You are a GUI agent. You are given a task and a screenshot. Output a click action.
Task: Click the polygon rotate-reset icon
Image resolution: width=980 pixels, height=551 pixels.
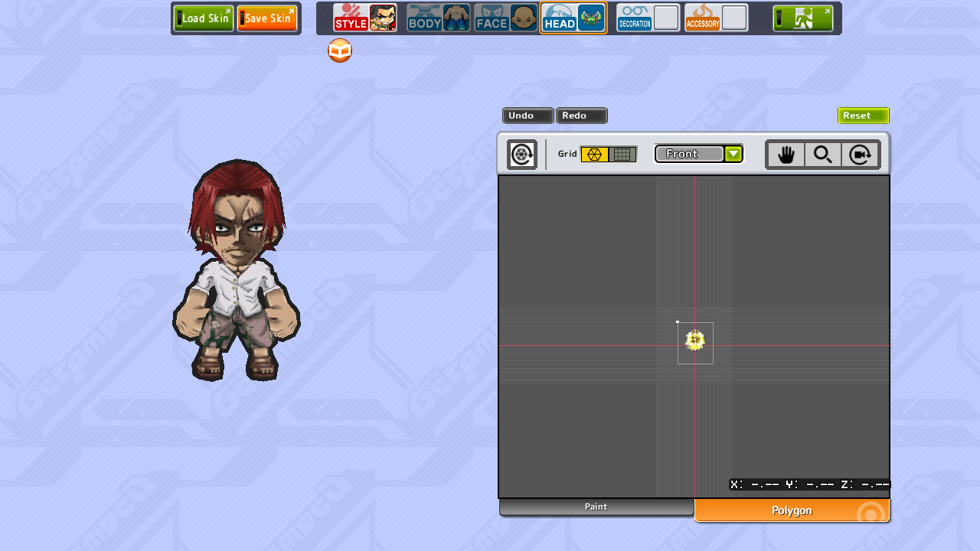tap(522, 155)
